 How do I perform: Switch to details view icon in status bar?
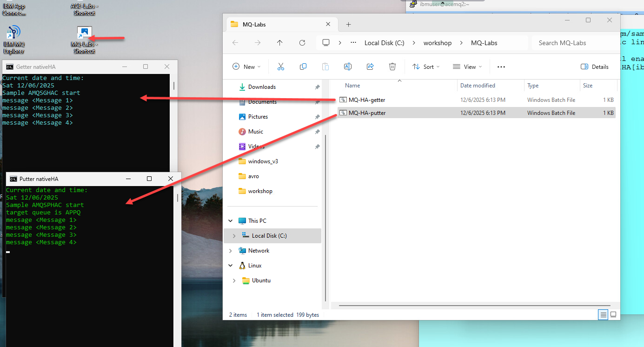pos(603,315)
